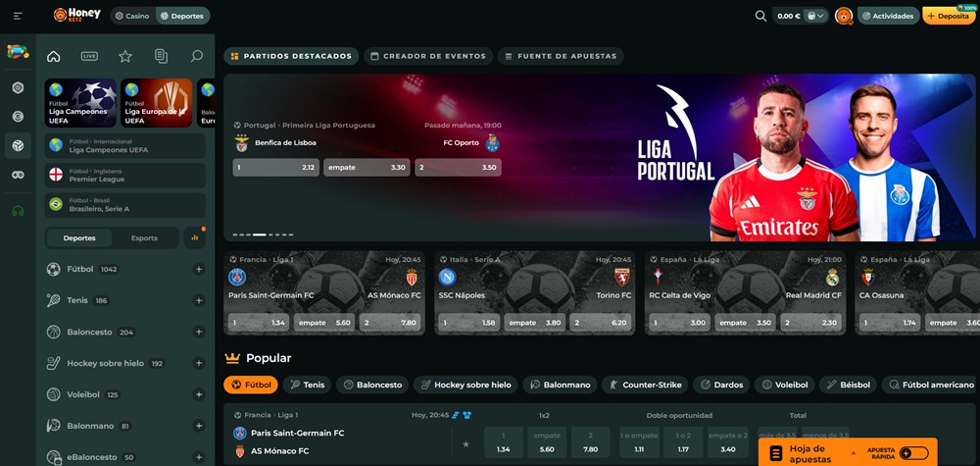The image size is (980, 466).
Task: Jump to the last banner carousel dot
Action: coord(291,234)
